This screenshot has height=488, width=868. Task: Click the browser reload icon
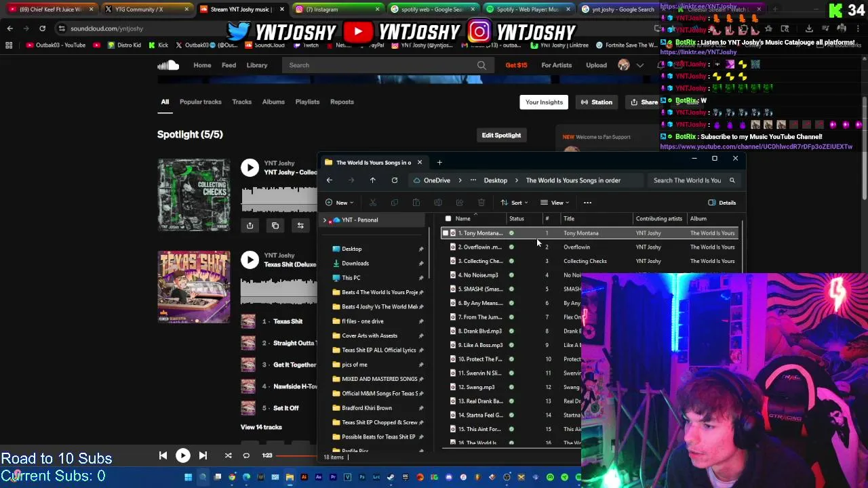[x=42, y=28]
